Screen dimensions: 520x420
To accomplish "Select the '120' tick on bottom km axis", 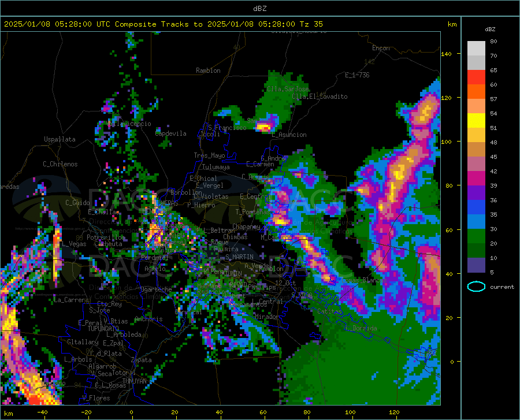I will (x=394, y=412).
